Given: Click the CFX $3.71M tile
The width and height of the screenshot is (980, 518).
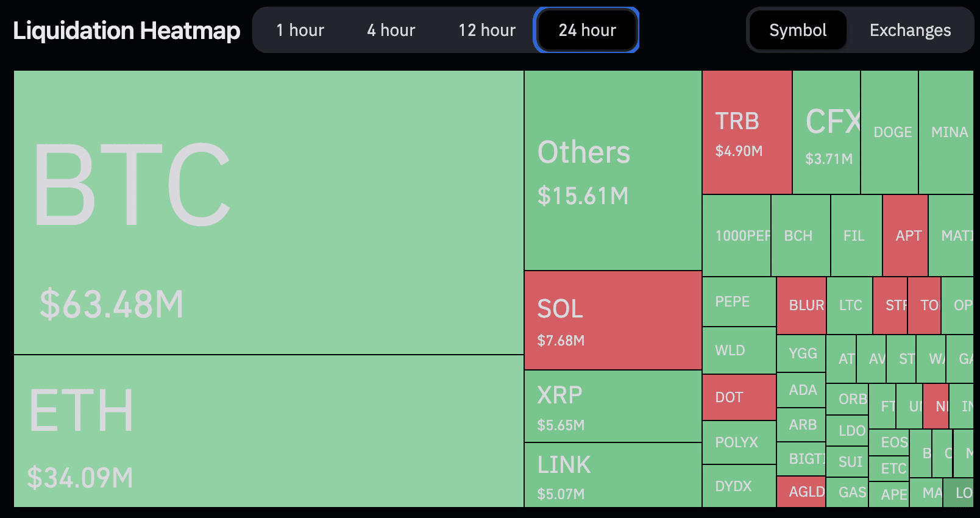Looking at the screenshot, I should point(826,132).
